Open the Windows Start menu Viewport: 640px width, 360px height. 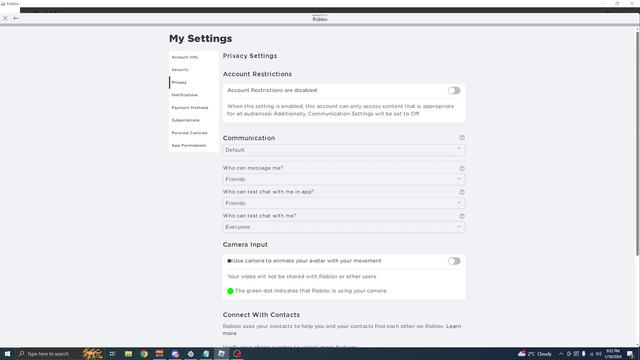pos(7,354)
